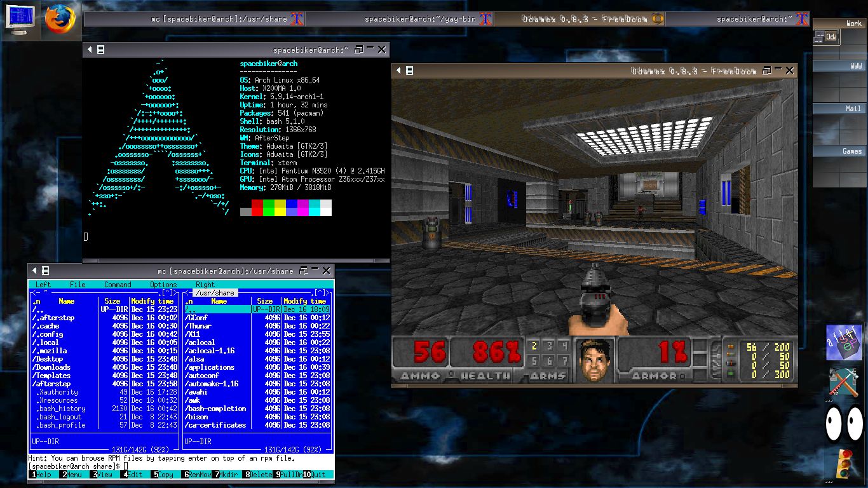This screenshot has height=488, width=868.
Task: Select the mc /usr/share task in taskbar
Action: point(194,19)
